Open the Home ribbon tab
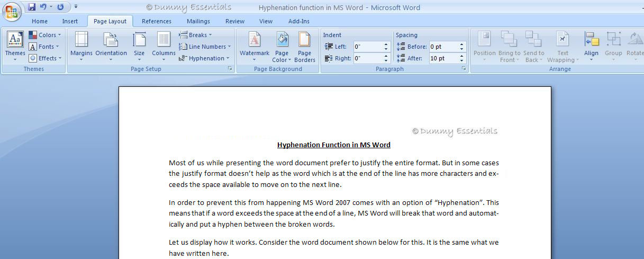The image size is (644, 259). tap(40, 21)
